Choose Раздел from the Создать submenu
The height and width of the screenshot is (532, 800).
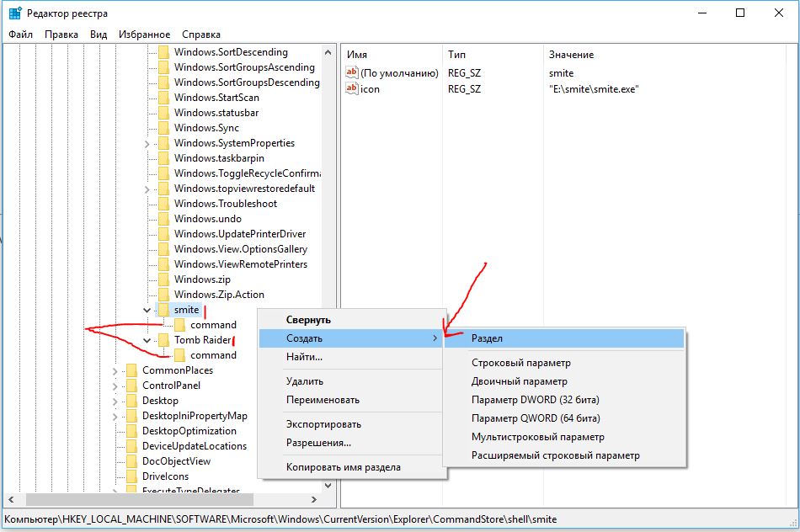[x=488, y=338]
